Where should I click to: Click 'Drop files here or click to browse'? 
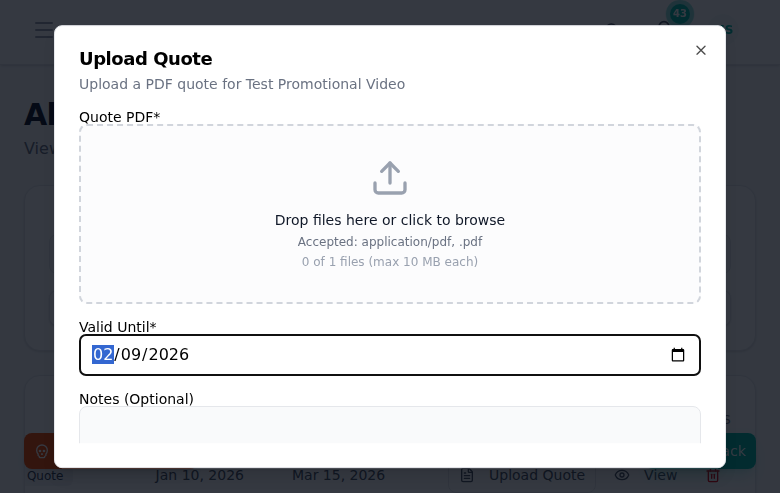click(x=390, y=220)
